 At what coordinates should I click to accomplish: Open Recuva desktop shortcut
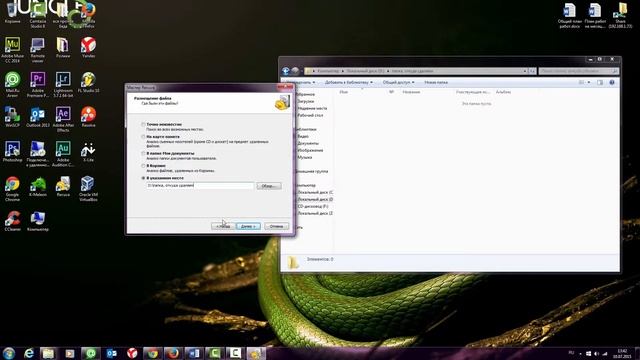pyautogui.click(x=63, y=186)
